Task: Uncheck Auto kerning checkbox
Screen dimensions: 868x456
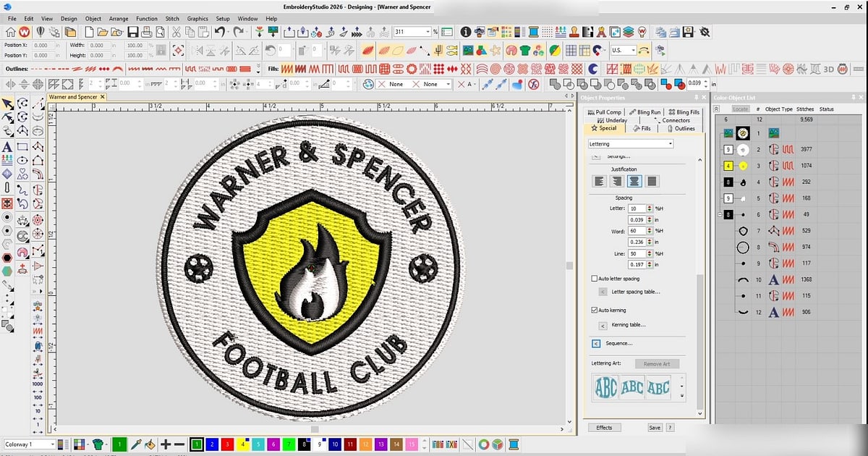Action: 595,310
